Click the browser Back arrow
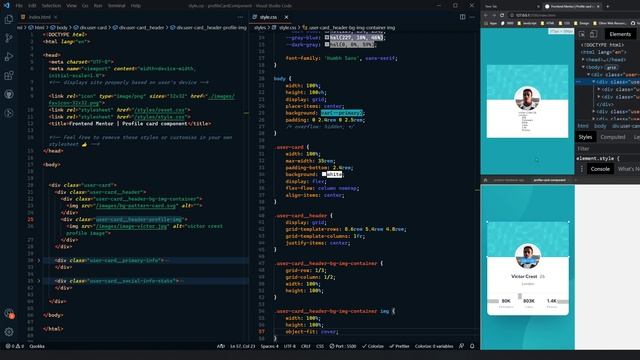 (x=486, y=15)
